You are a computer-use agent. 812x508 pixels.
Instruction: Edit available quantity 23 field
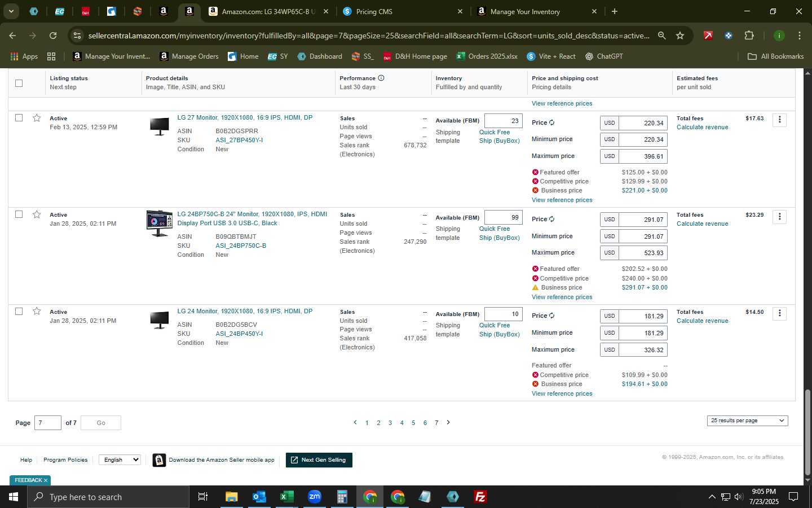tap(504, 121)
